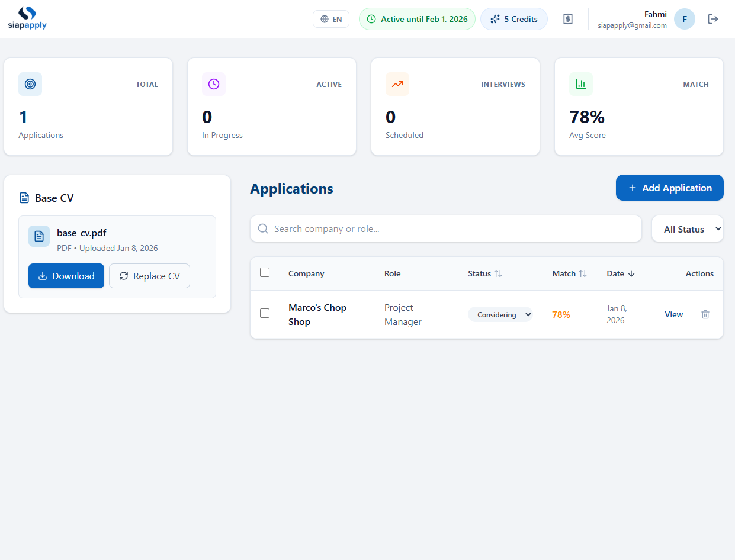
Task: Open the 5 Credits badge
Action: click(514, 19)
